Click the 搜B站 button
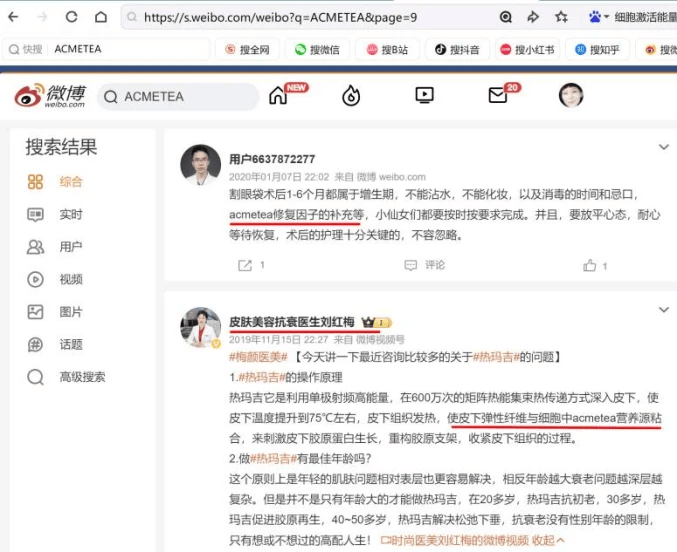677x552 pixels. click(387, 50)
